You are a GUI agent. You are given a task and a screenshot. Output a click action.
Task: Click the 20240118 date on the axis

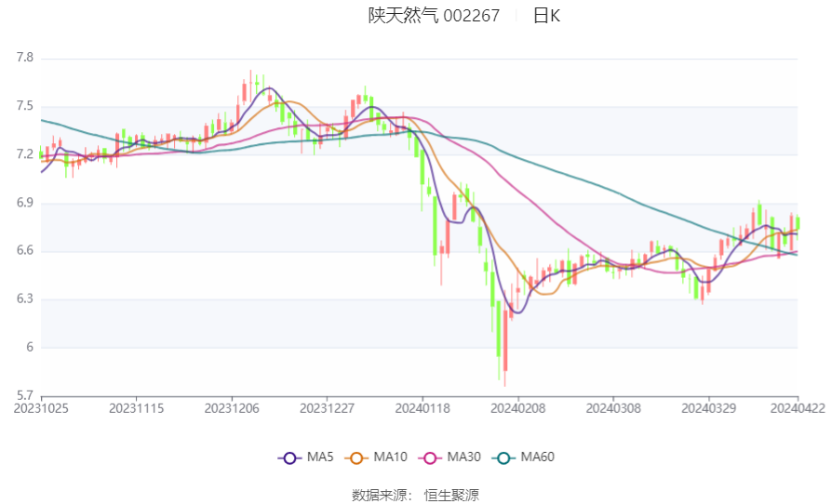click(423, 408)
